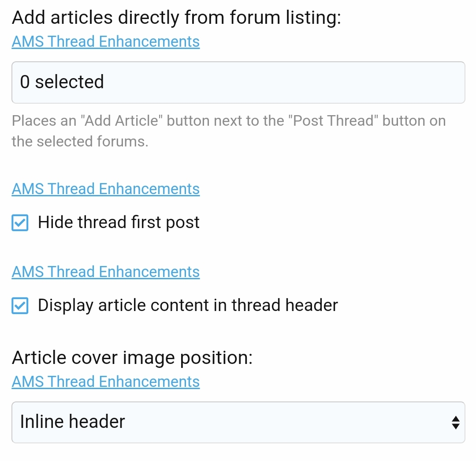The height and width of the screenshot is (461, 476).
Task: Select the Hide thread first post label text
Action: click(x=119, y=222)
